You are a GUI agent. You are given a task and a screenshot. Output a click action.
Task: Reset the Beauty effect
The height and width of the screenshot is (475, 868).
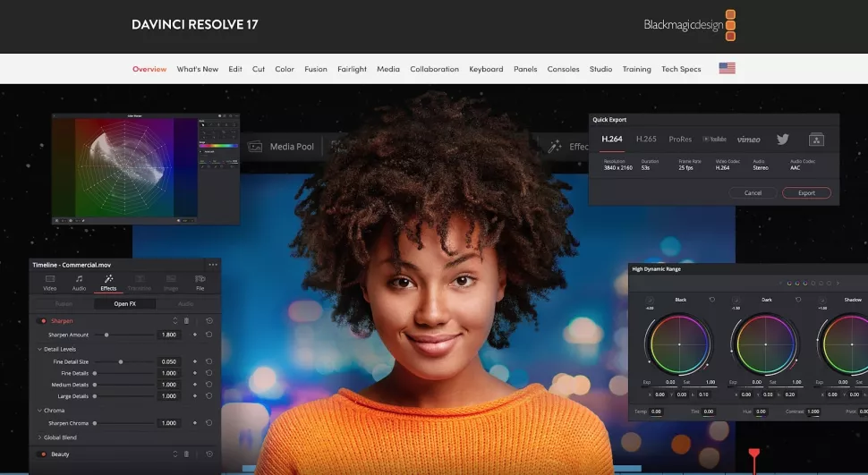(x=209, y=454)
